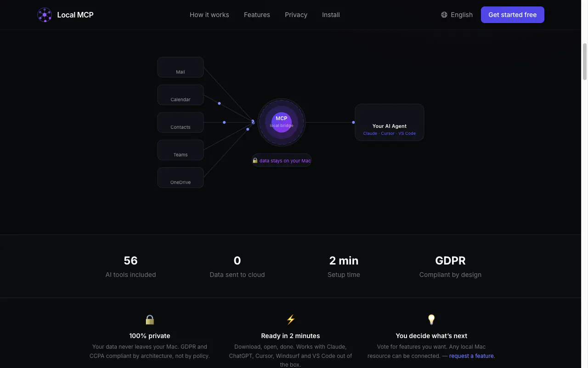Click the lock icon in data stays badge
Image resolution: width=588 pixels, height=368 pixels.
255,161
